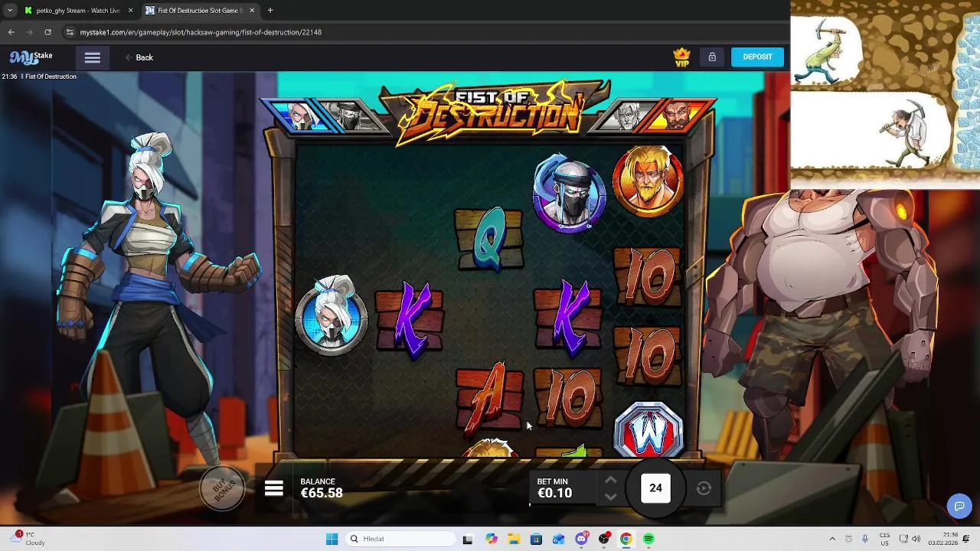Click the microphone tray icon

pos(865,539)
